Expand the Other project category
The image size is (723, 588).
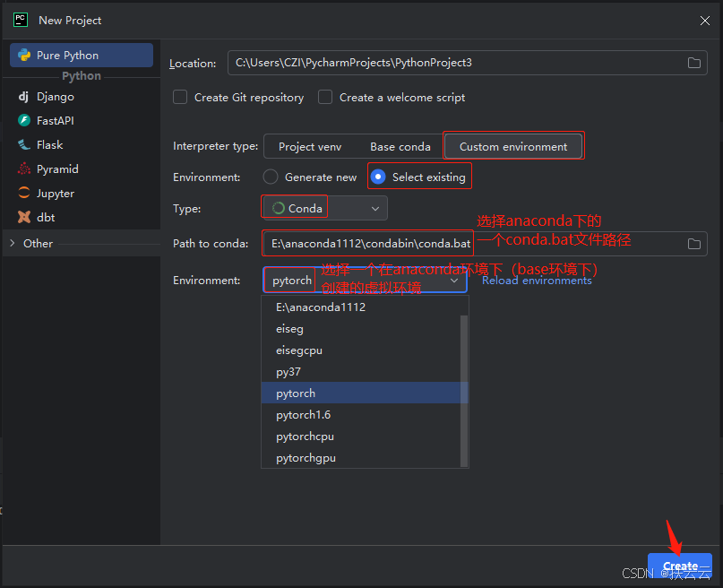13,243
